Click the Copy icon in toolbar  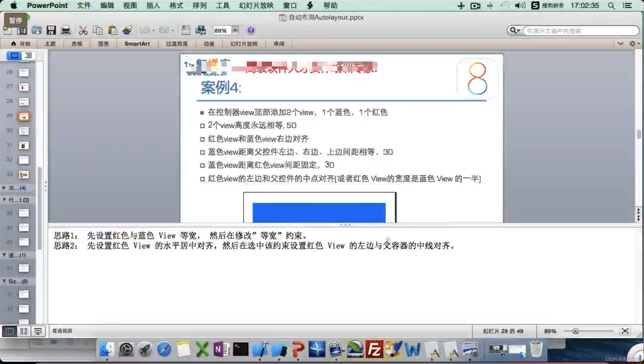point(98,30)
